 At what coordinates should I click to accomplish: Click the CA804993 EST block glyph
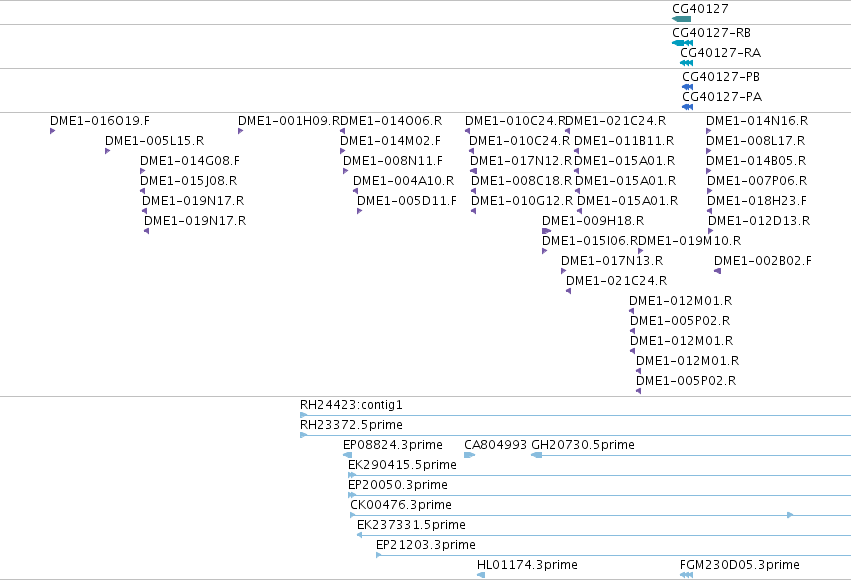tap(469, 455)
